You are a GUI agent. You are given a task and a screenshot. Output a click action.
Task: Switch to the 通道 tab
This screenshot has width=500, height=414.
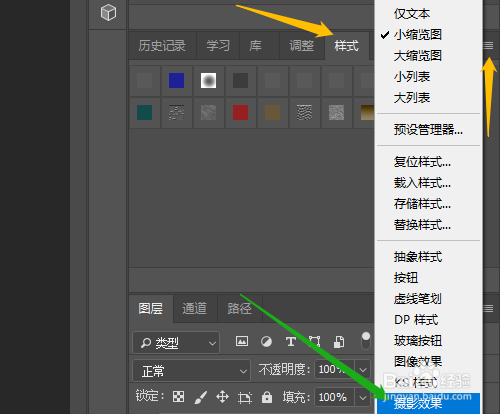point(195,308)
